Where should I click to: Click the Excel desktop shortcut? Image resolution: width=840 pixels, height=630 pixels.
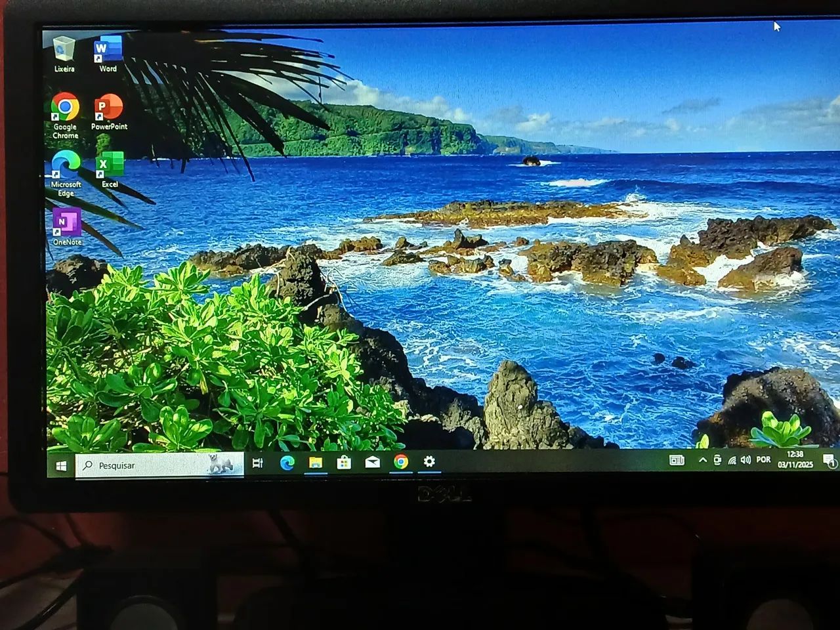click(110, 166)
